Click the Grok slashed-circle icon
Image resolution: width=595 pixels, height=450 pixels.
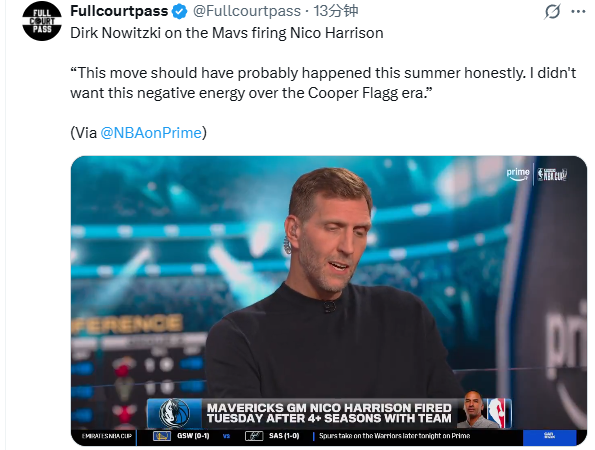[x=552, y=11]
